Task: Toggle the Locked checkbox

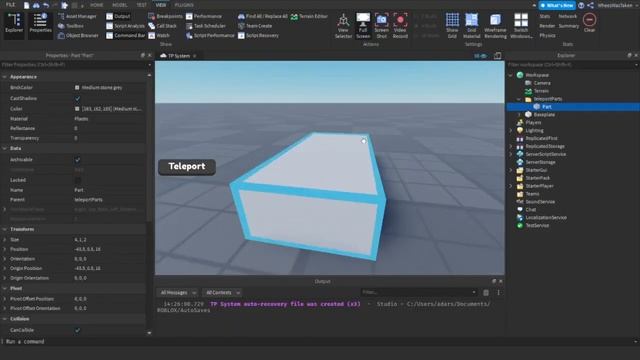Action: pos(78,180)
